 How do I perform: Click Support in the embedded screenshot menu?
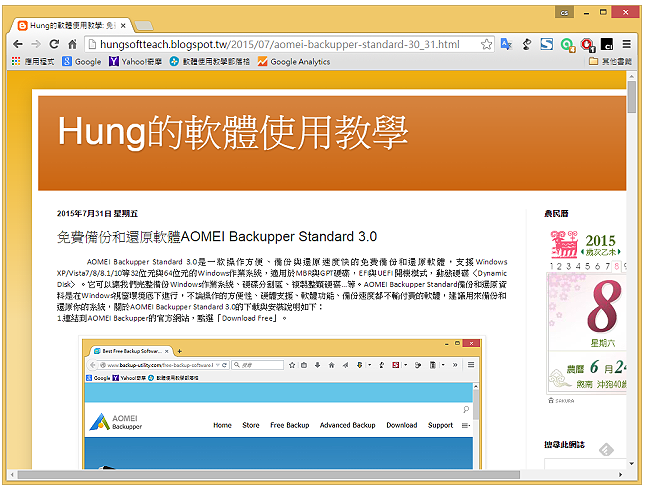click(440, 425)
